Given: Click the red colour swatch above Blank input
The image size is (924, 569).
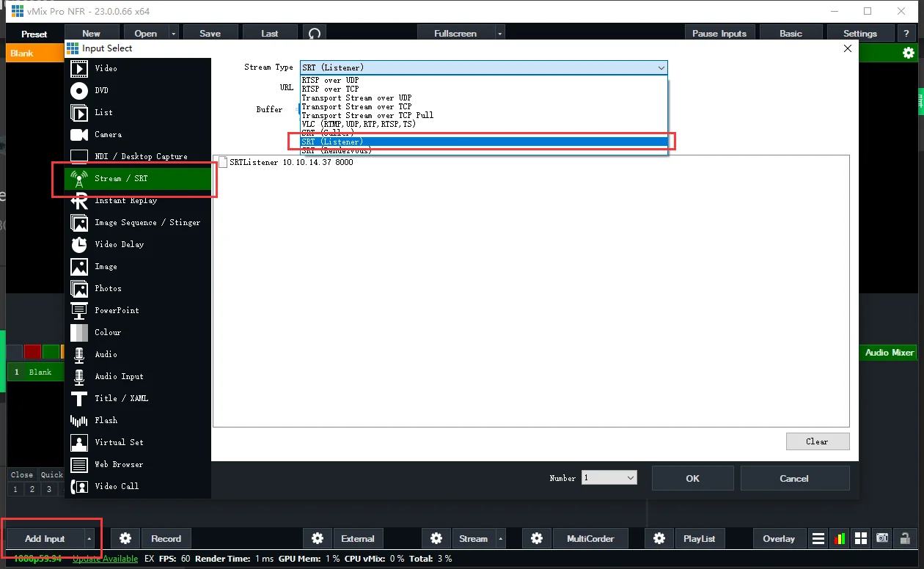Looking at the screenshot, I should (x=32, y=352).
